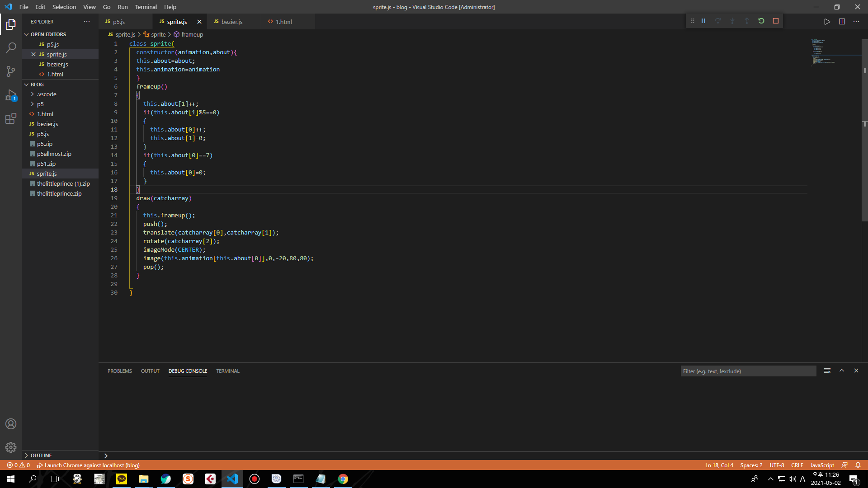Image resolution: width=868 pixels, height=488 pixels.
Task: Open Source Control view
Action: 11,71
